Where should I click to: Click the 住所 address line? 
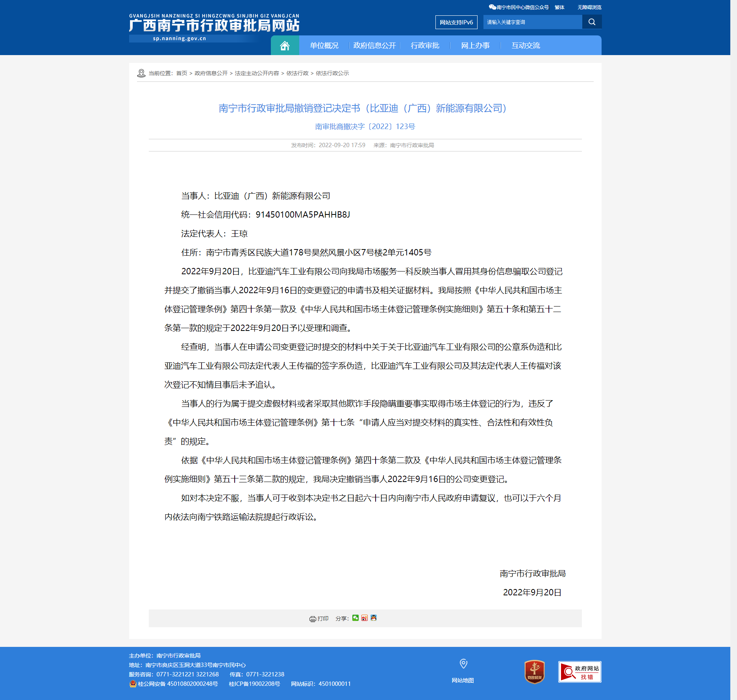pyautogui.click(x=306, y=252)
